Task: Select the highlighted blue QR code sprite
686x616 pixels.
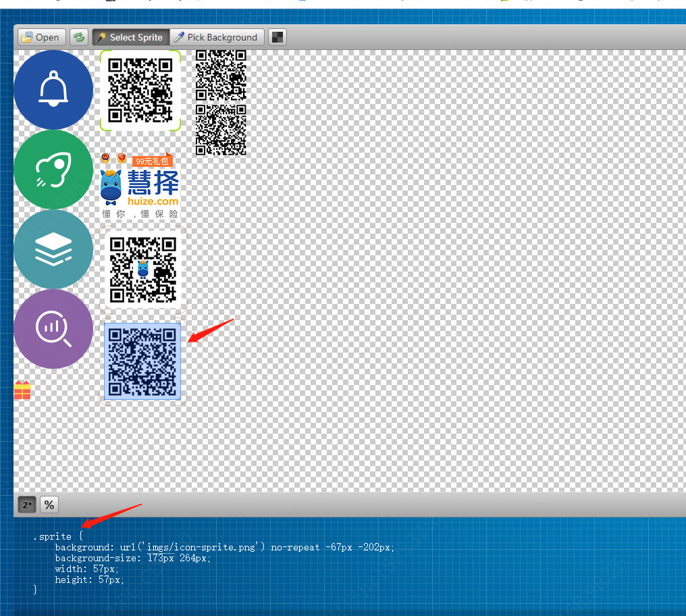Action: pos(142,361)
